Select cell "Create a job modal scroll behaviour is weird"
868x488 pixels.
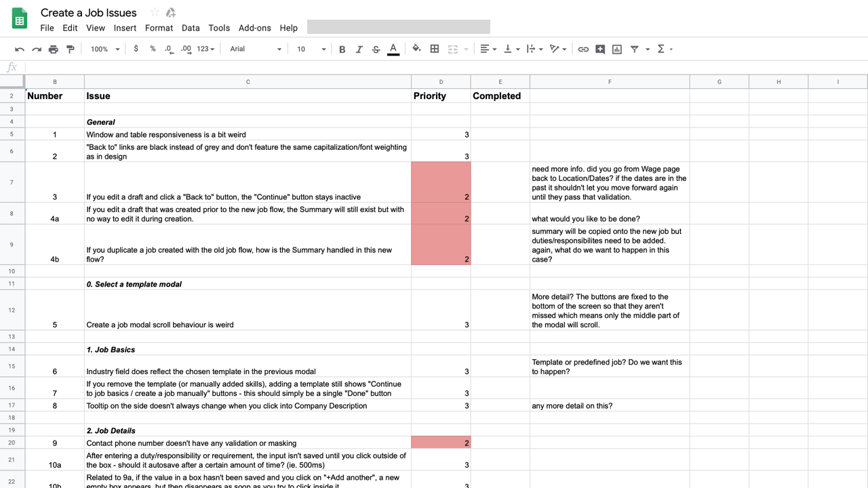pyautogui.click(x=248, y=310)
